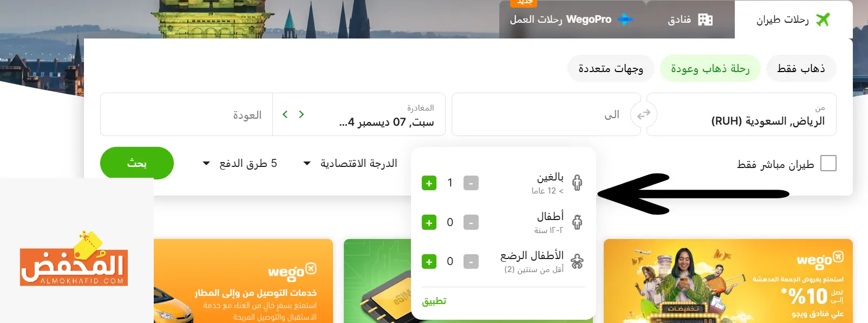Click the WegoPro blue logo icon
Viewport: 868px width, 323px height.
tap(625, 20)
